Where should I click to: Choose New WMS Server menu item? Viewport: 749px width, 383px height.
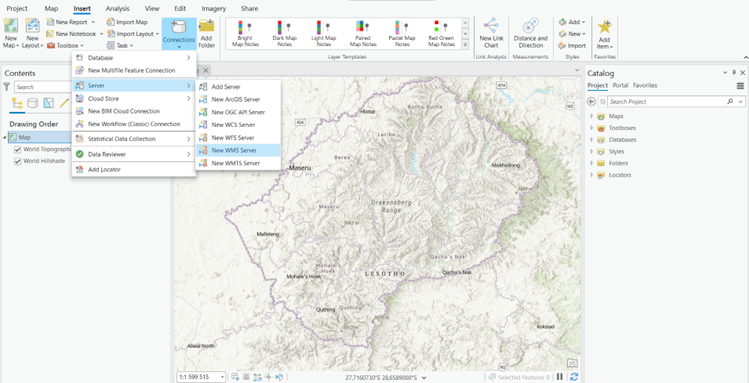(238, 150)
